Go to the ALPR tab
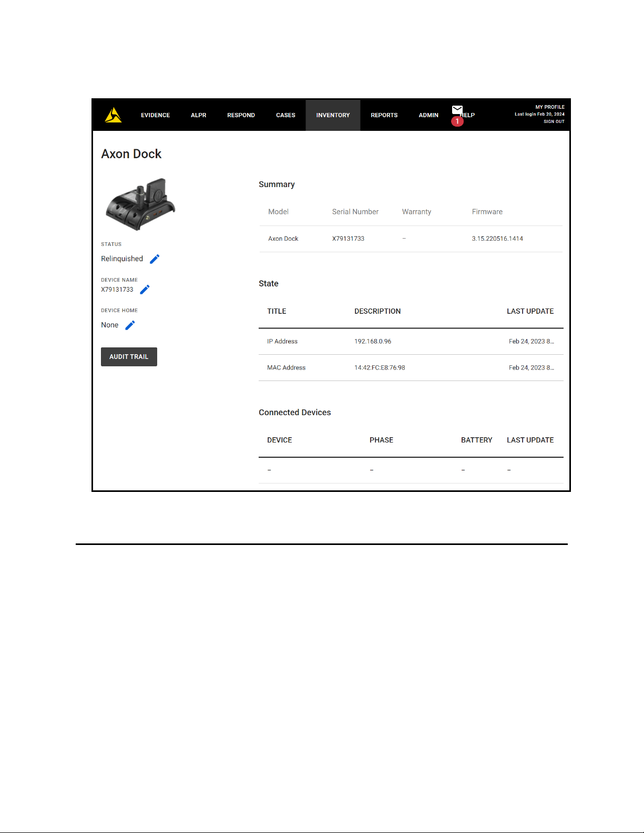 pos(198,115)
